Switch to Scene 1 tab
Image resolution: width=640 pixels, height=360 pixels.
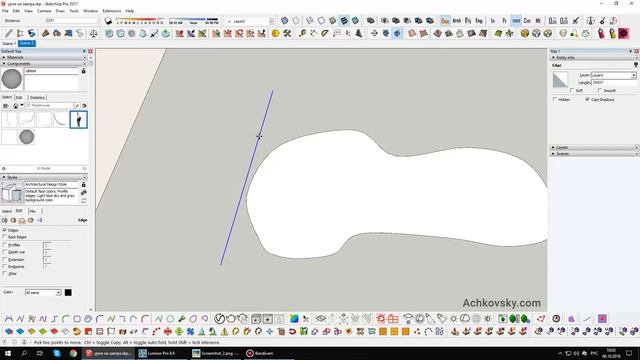[9, 43]
